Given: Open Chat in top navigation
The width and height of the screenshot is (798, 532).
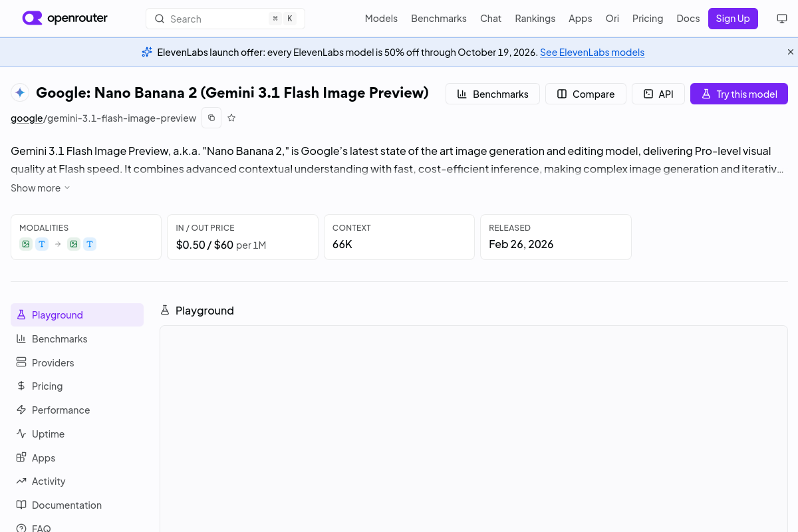Looking at the screenshot, I should [491, 19].
